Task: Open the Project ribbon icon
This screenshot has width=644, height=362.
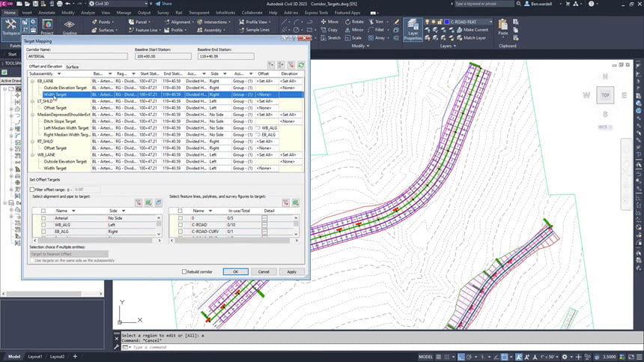Action: tap(47, 27)
